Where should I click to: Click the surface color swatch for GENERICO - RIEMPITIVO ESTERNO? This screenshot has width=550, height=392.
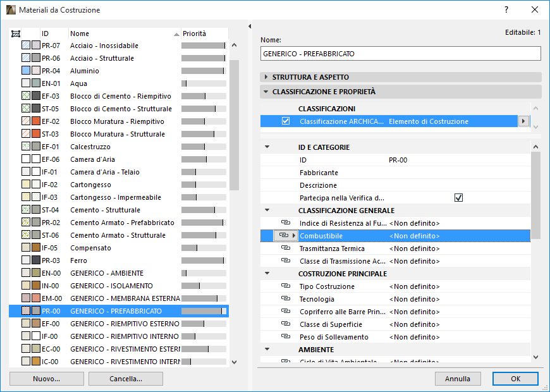pos(36,323)
